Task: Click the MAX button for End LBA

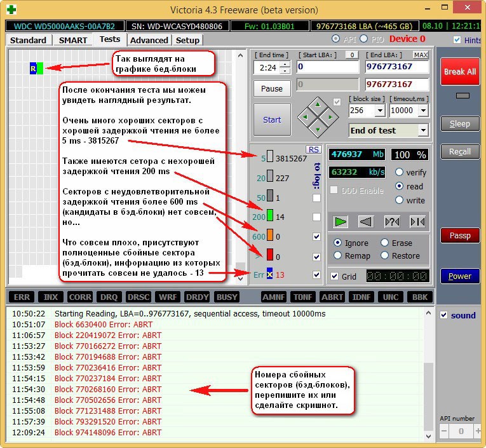Action: click(421, 55)
